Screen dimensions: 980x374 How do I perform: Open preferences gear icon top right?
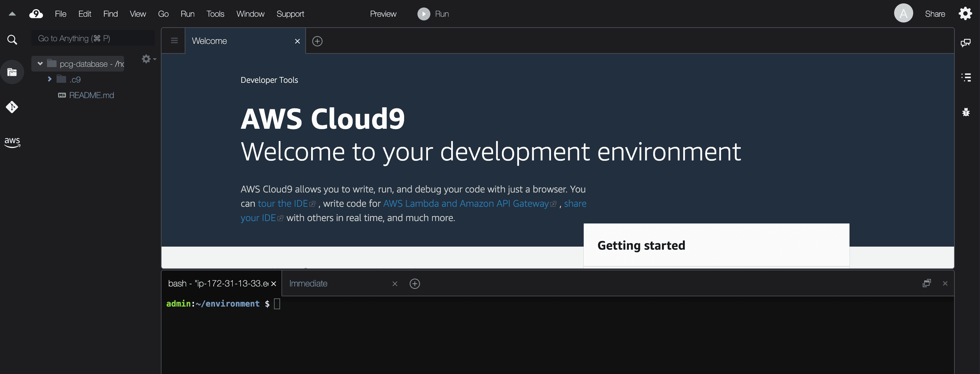click(x=966, y=13)
